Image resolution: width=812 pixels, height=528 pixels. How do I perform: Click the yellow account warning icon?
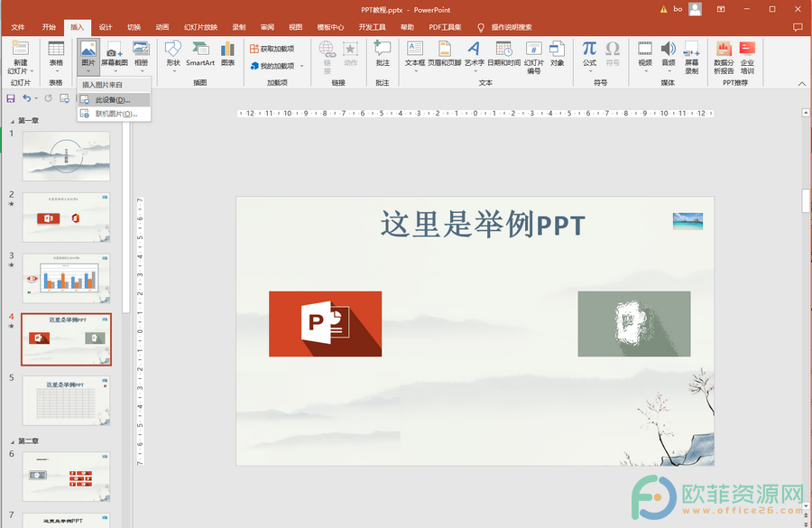pos(664,9)
